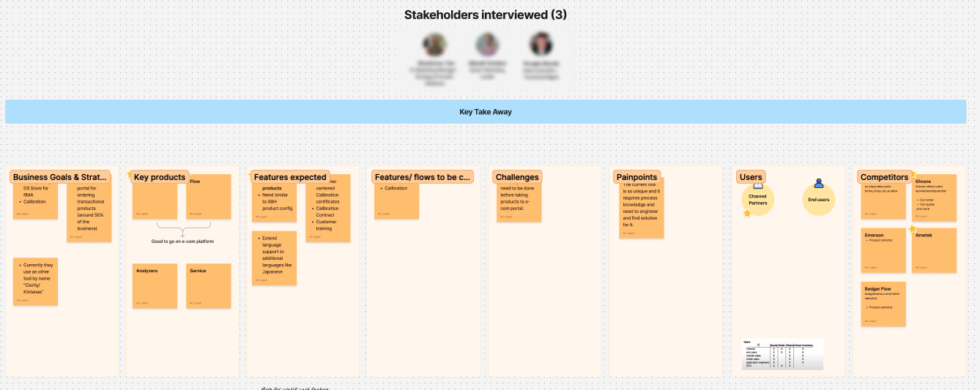Select the Painpoints section label
The width and height of the screenshot is (980, 390).
(x=636, y=177)
